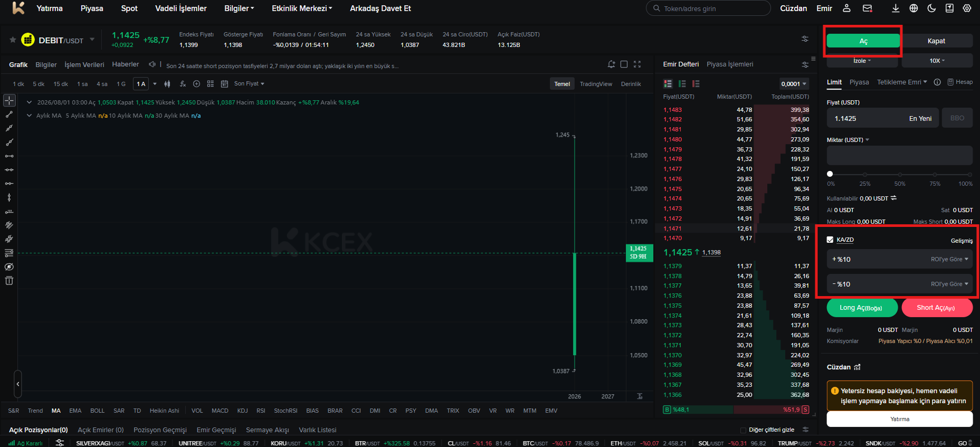The height and width of the screenshot is (447, 980).
Task: Open chart indicators fx icon
Action: [x=183, y=84]
